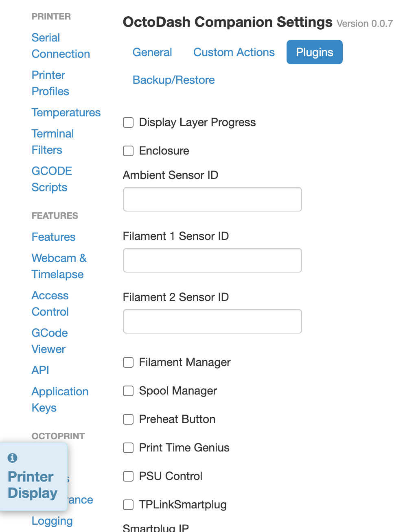
Task: Check Print Time Genius
Action: tap(128, 448)
